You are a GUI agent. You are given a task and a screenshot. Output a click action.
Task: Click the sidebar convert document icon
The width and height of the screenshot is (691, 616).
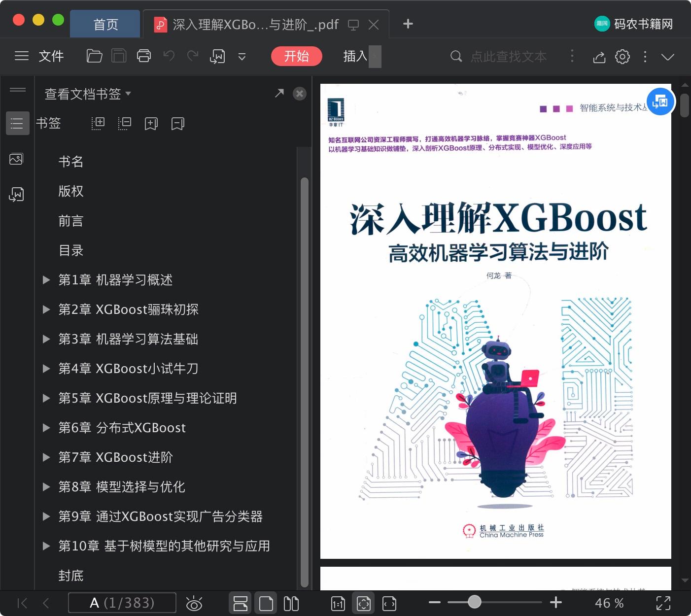(x=16, y=195)
